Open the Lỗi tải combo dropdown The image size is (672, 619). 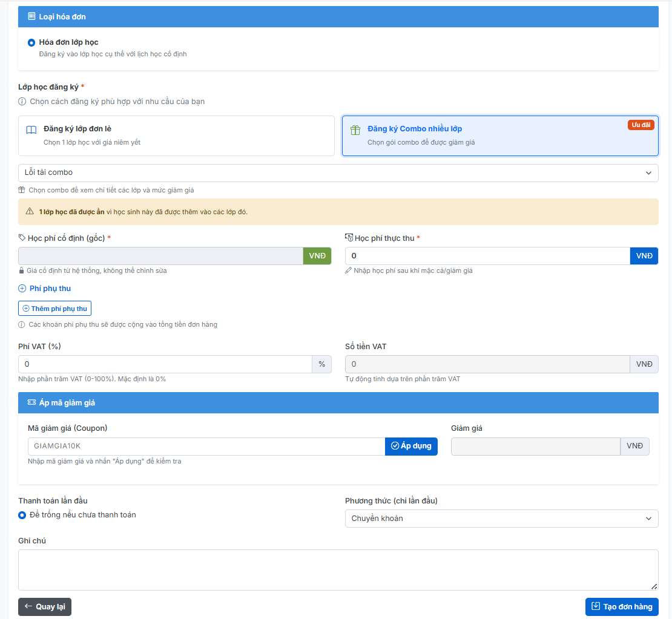point(338,173)
